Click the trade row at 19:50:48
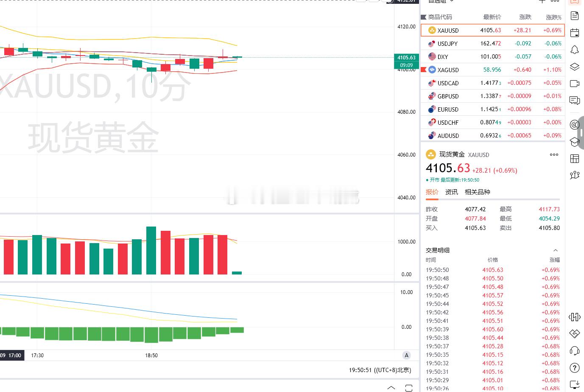The image size is (584, 392). (x=493, y=278)
